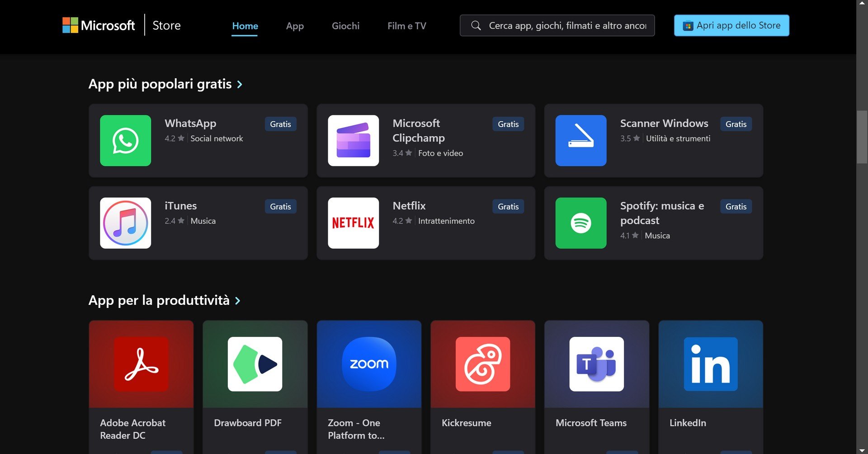The width and height of the screenshot is (868, 454).
Task: Select the Microsoft Clipchamp icon
Action: [x=353, y=141]
